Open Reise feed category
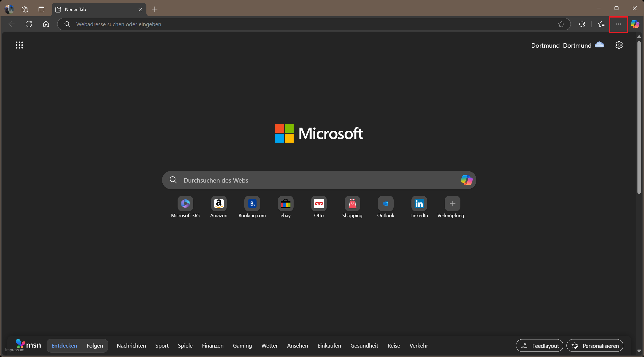Screen dimensions: 644x357 (x=394, y=346)
